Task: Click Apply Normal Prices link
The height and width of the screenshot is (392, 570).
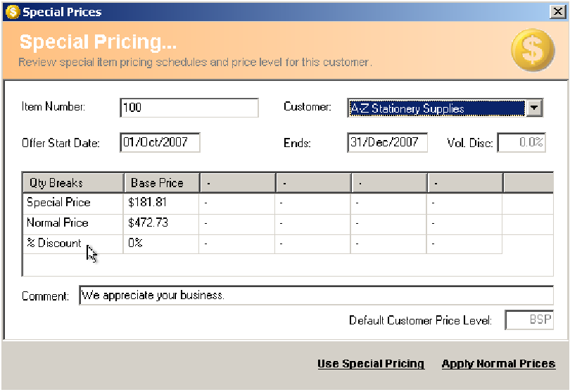Action: (x=498, y=364)
